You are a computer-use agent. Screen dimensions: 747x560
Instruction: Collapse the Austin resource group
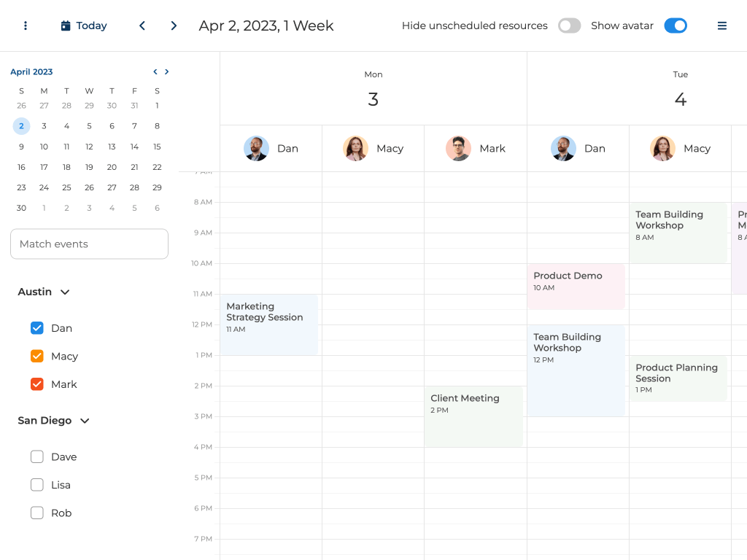pyautogui.click(x=65, y=292)
